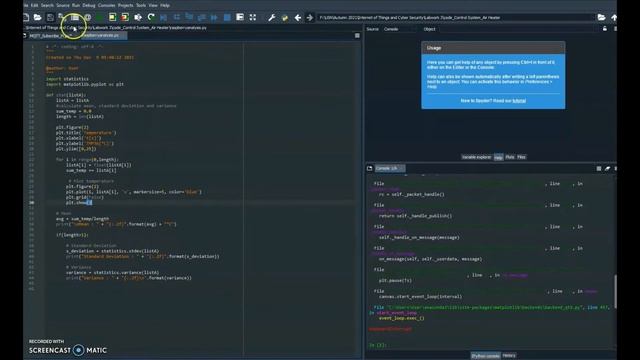Image resolution: width=640 pixels, height=360 pixels.
Task: Run file with green play icon
Action: (x=99, y=18)
